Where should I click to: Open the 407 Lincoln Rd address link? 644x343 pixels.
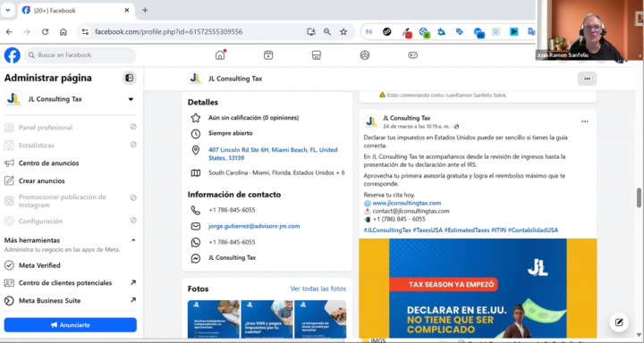click(273, 154)
